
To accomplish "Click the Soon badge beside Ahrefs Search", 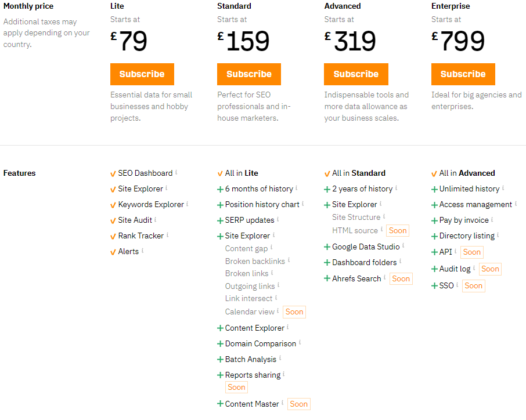I will [x=401, y=278].
